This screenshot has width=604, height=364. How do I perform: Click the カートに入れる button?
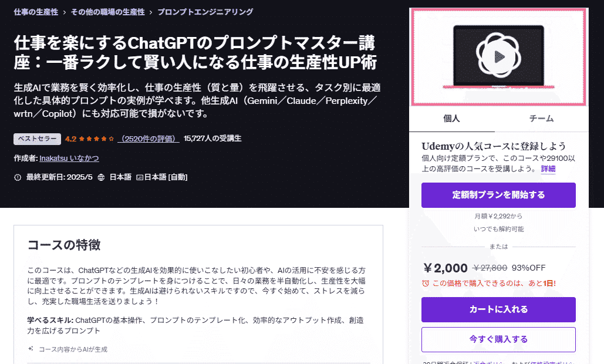498,310
